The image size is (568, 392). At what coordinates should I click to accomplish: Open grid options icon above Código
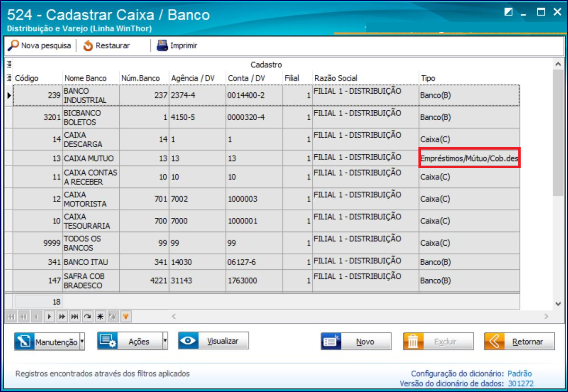point(9,64)
